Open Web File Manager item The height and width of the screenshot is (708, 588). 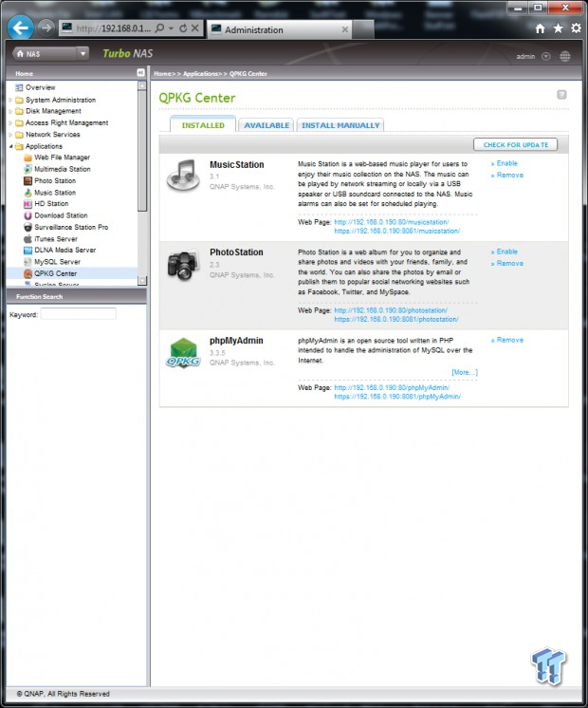point(62,158)
